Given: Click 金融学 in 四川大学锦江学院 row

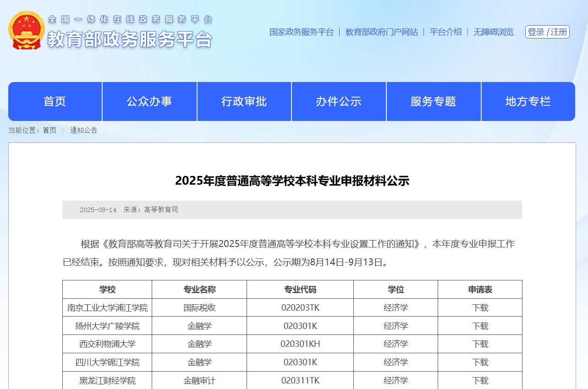Looking at the screenshot, I should 199,362.
